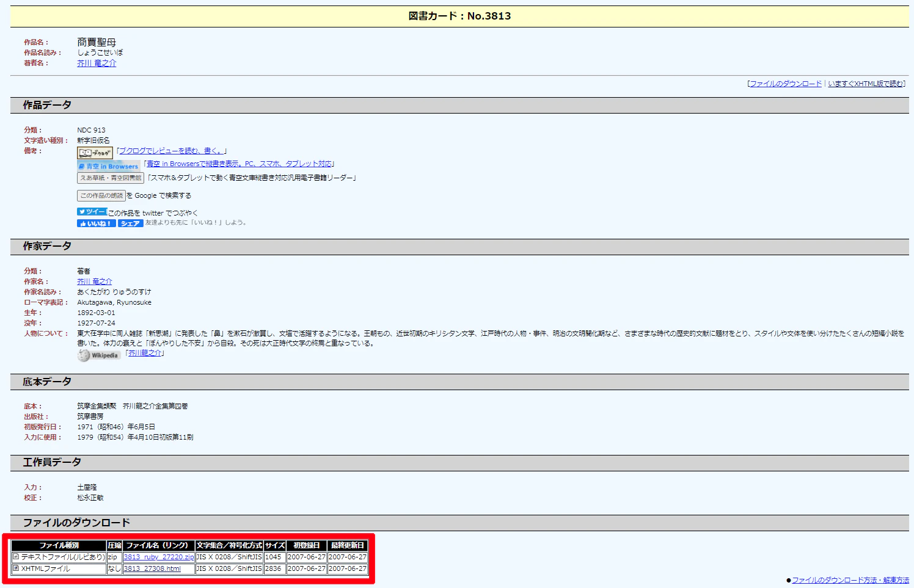Click the work title 商賈聖母

coord(97,42)
